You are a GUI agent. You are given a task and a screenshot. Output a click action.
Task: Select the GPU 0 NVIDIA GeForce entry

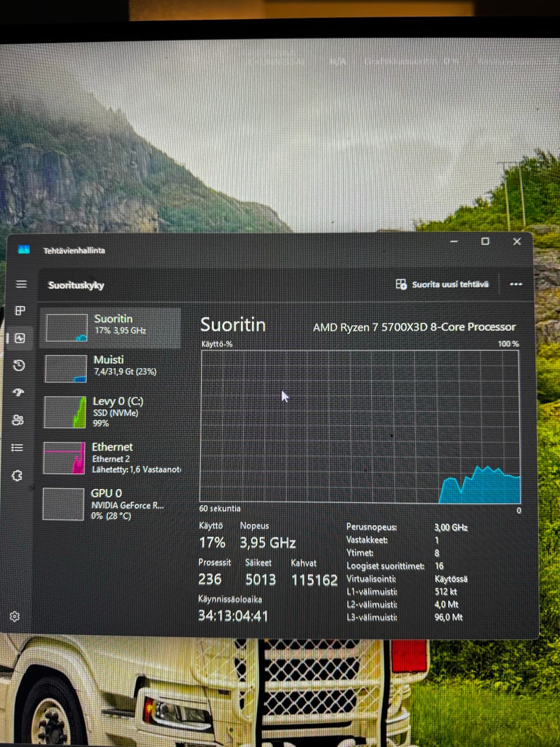[x=110, y=504]
